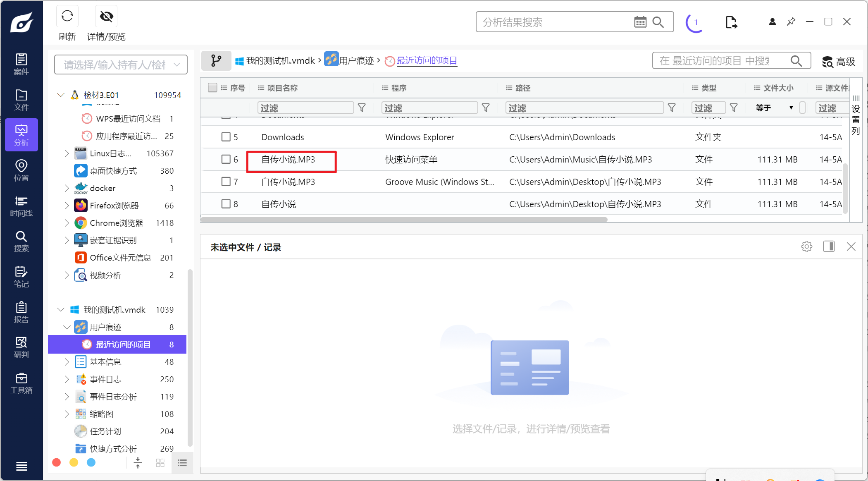
Task: Switch to the 案件 case sidebar tab
Action: 21,65
